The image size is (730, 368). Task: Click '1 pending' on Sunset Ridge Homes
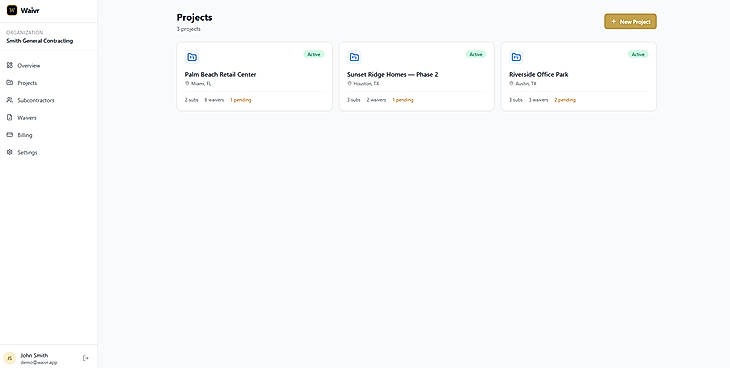tap(403, 100)
